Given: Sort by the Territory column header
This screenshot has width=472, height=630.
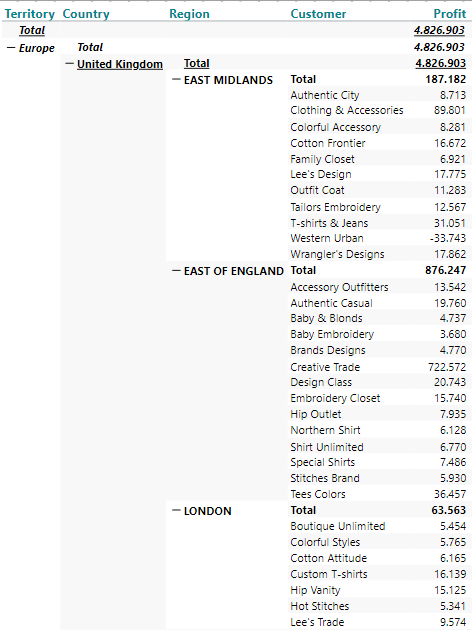Looking at the screenshot, I should pyautogui.click(x=29, y=14).
